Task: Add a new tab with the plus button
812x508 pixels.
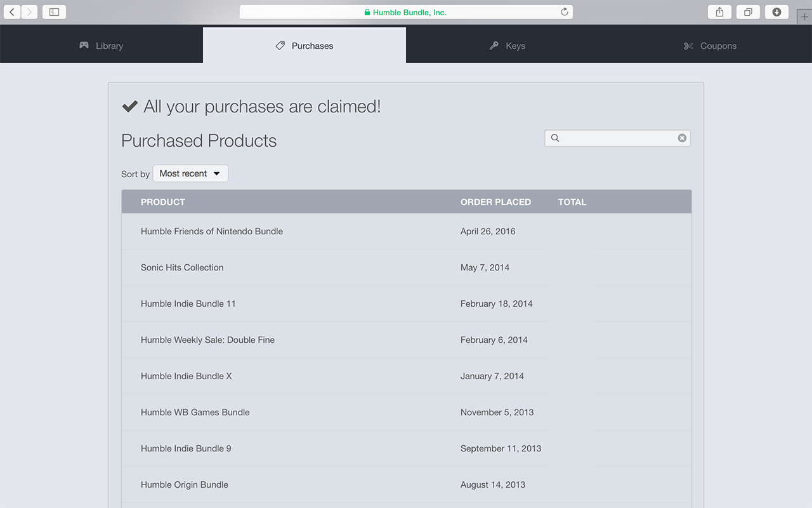Action: pos(804,17)
